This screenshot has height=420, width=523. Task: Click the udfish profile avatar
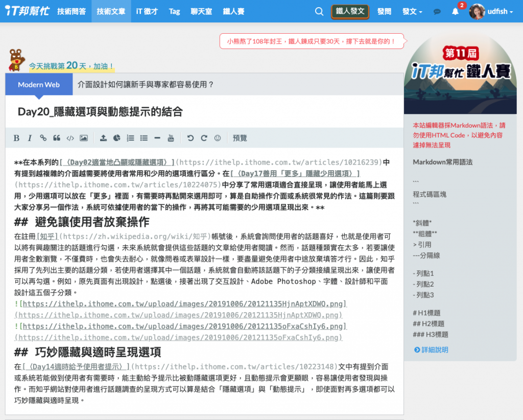(477, 11)
